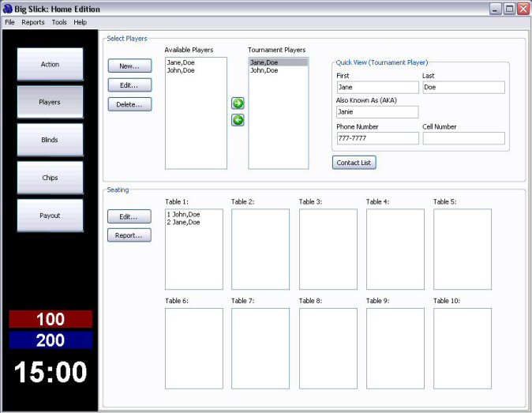The height and width of the screenshot is (413, 532).
Task: Click the green right arrow add-player icon
Action: 238,103
